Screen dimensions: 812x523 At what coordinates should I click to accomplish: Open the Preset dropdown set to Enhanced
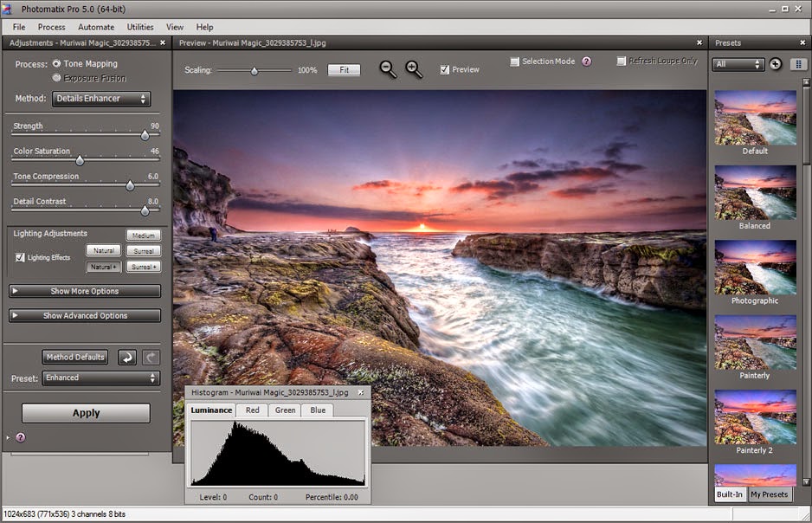[x=101, y=378]
